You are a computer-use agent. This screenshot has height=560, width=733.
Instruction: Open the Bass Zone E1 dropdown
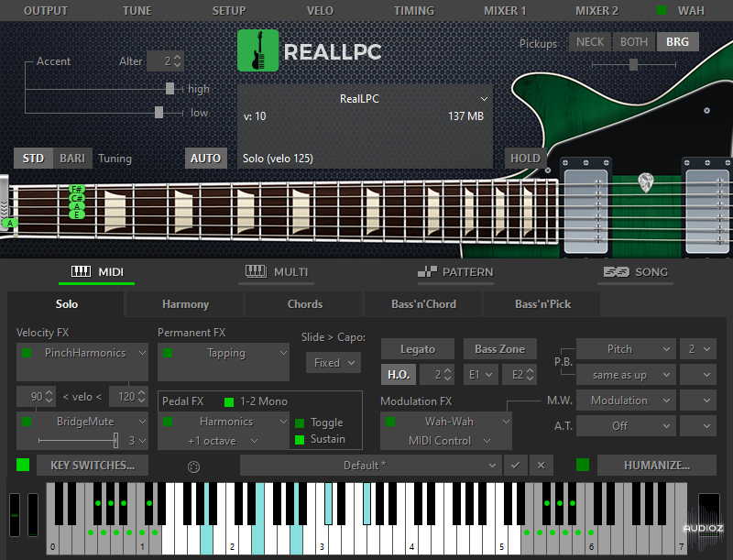click(x=480, y=375)
